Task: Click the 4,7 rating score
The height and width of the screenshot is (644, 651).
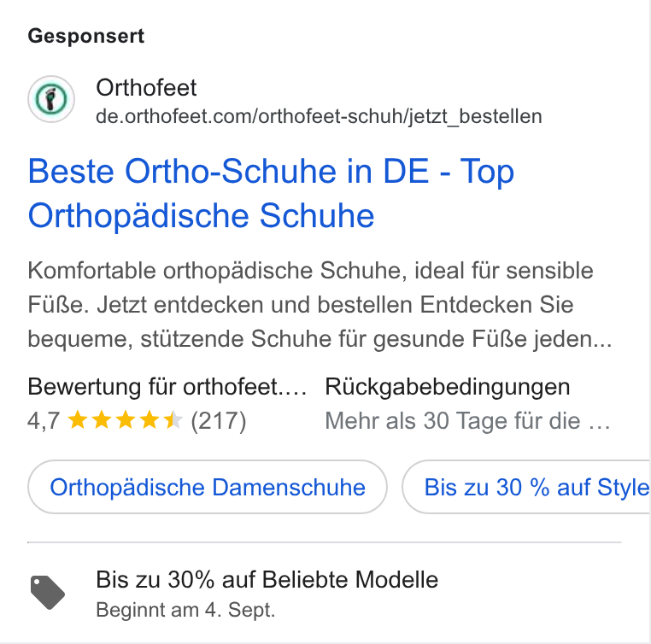Action: [44, 421]
